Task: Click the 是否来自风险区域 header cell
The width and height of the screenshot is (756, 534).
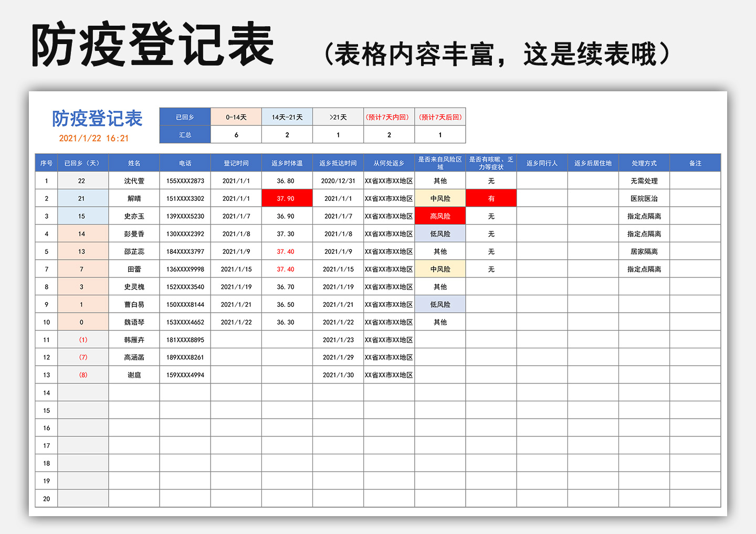Action: 440,163
